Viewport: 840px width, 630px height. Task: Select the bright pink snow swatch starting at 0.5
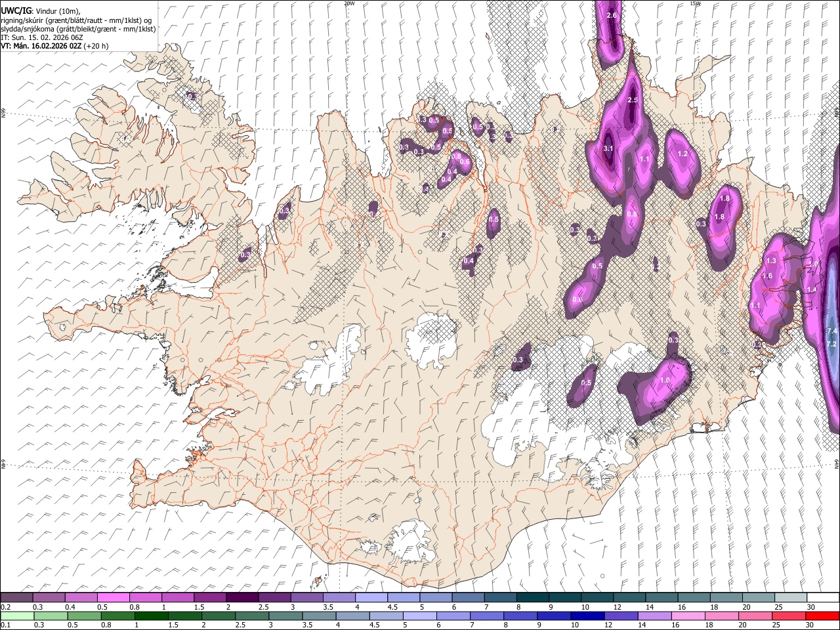click(x=113, y=598)
